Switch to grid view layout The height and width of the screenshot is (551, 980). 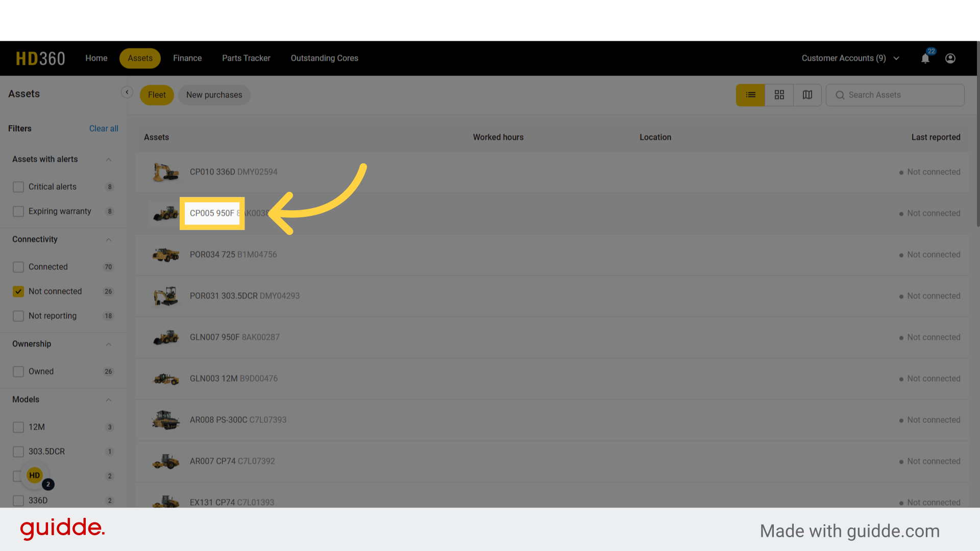779,95
